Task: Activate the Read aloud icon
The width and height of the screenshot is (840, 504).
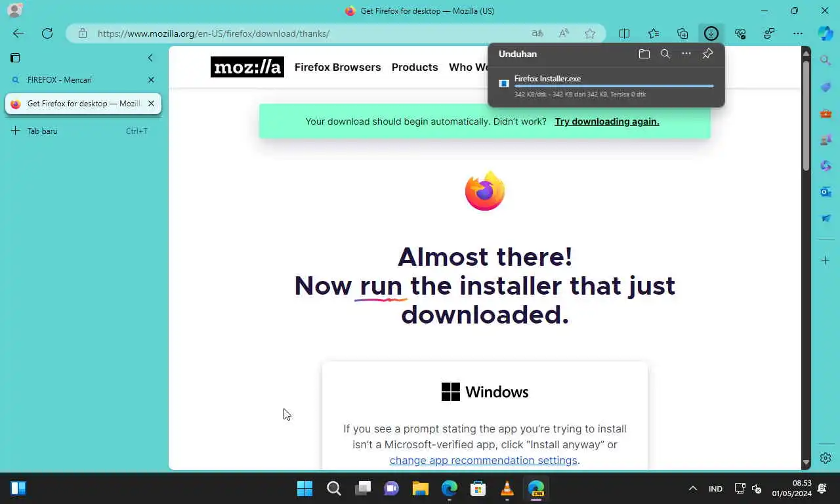Action: 564,33
